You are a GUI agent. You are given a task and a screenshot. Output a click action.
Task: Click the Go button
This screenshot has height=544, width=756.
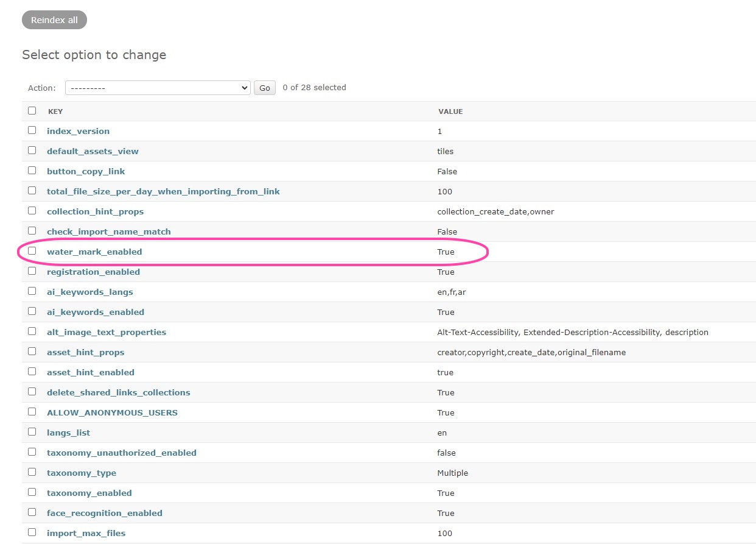pyautogui.click(x=265, y=88)
